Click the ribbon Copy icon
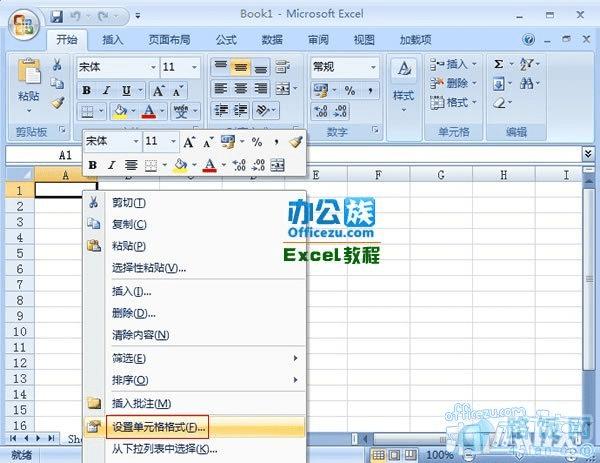This screenshot has height=463, width=600. (57, 83)
